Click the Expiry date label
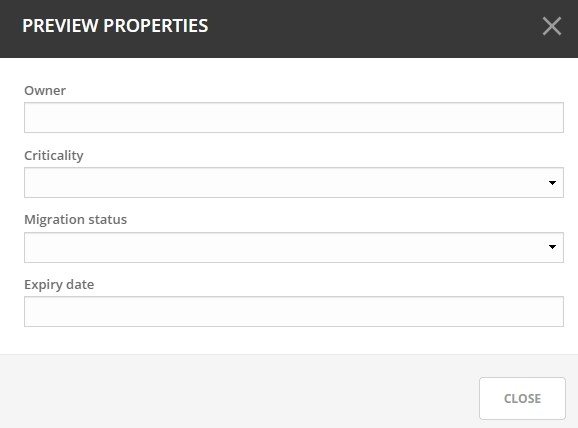 click(59, 285)
